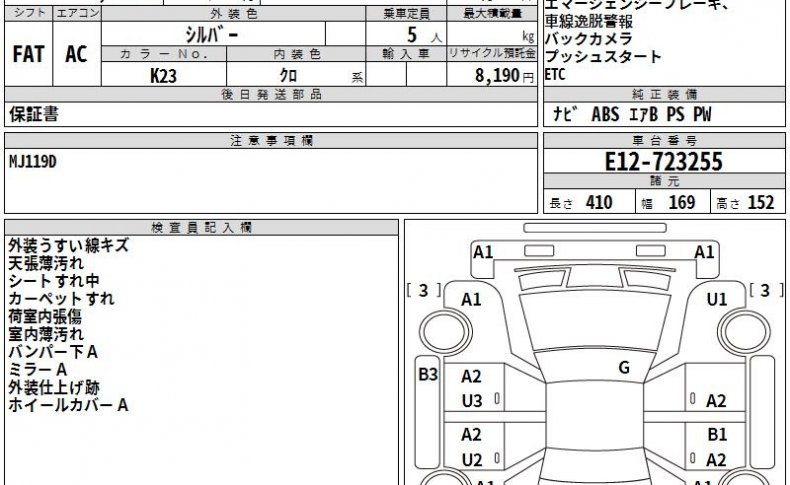Click the "輸入車" header
Screen dimensions: 790x485
tap(406, 54)
